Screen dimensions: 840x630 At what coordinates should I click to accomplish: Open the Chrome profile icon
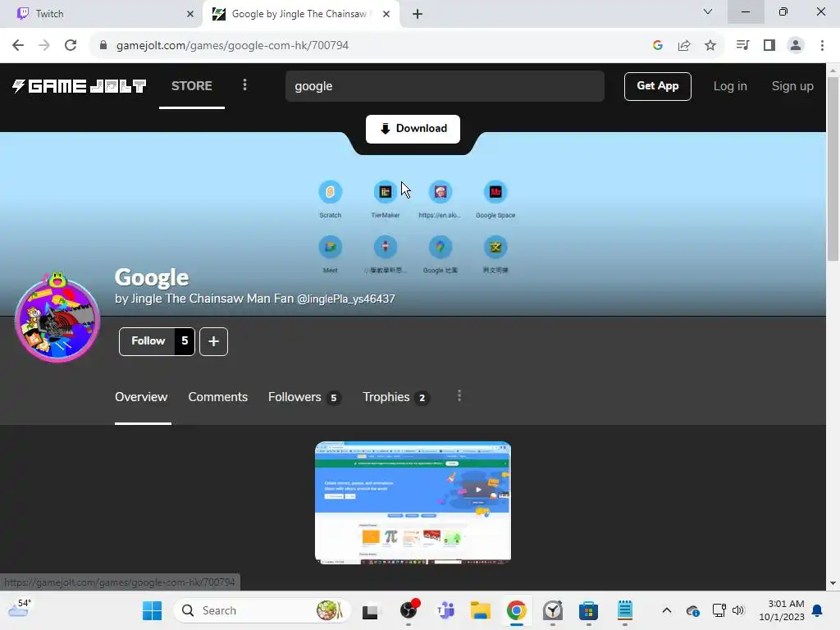point(796,45)
